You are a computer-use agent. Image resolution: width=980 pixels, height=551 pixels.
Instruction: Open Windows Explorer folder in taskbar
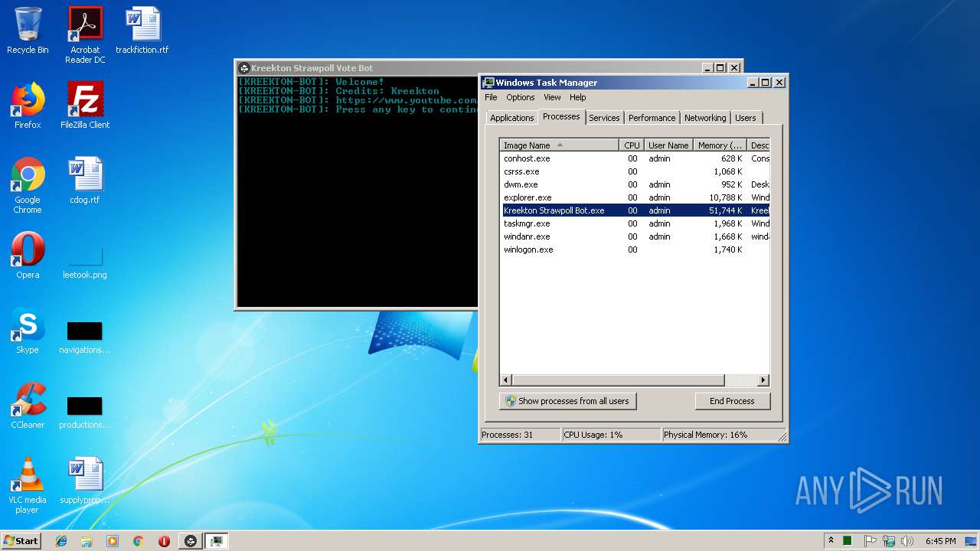click(87, 541)
